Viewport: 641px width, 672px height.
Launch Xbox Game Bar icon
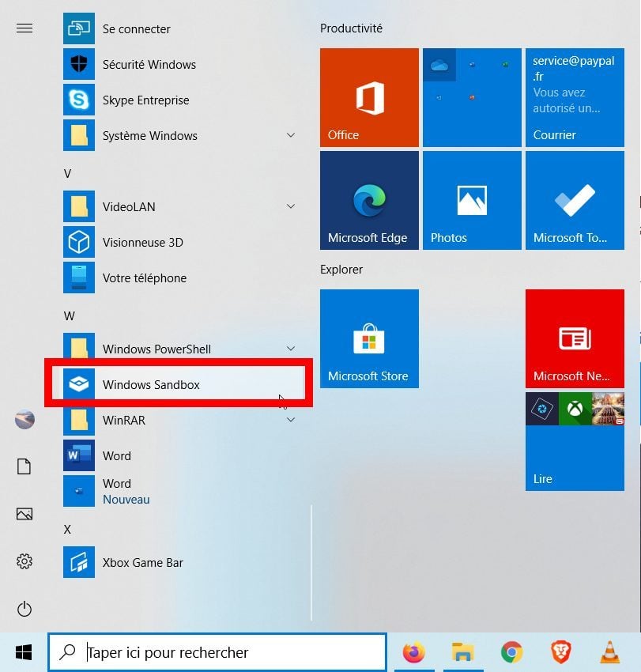[x=79, y=562]
